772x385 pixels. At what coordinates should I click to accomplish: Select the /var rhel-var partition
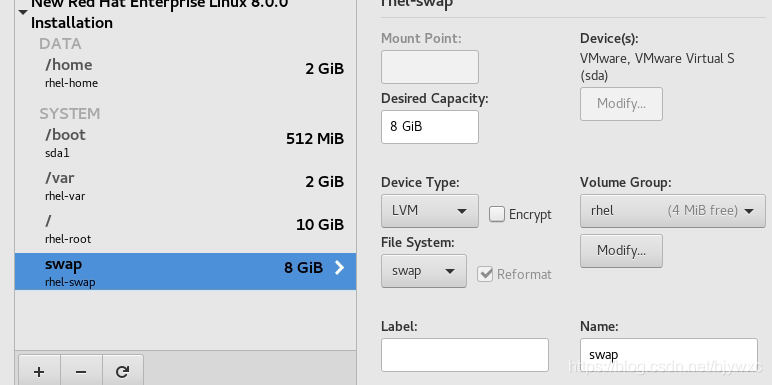tap(185, 186)
